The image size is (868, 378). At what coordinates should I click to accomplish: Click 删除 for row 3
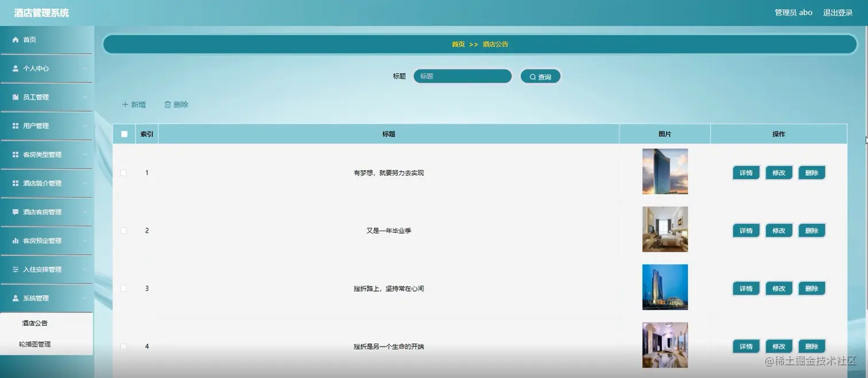pyautogui.click(x=811, y=288)
